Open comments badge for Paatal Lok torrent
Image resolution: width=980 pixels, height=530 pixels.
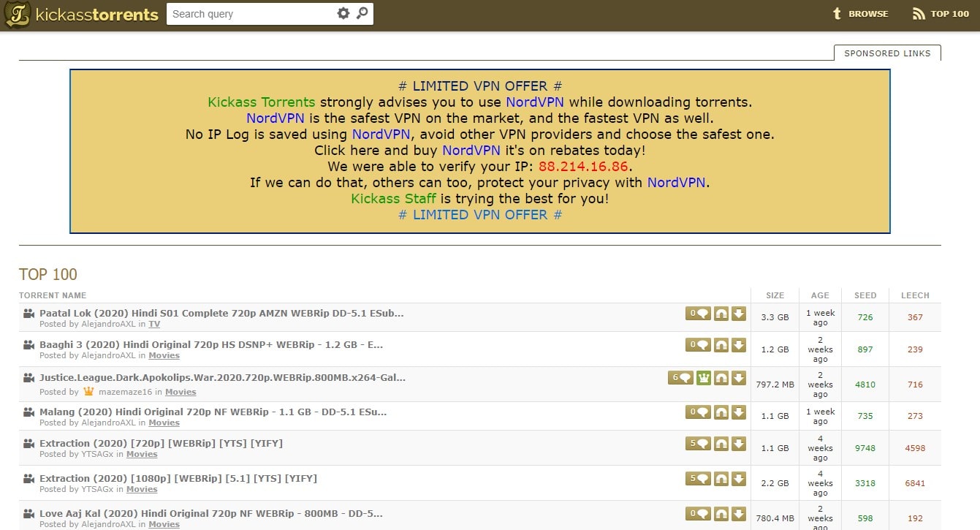click(x=698, y=314)
